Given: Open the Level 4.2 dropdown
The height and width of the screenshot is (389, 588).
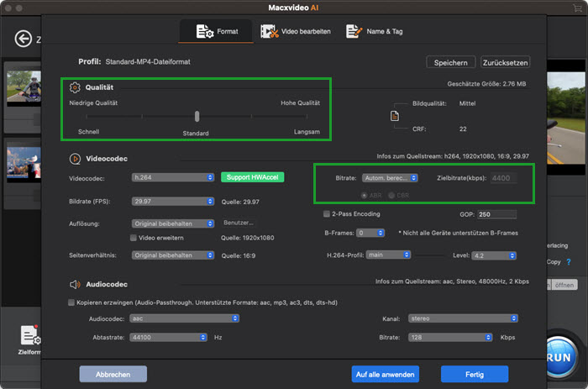Looking at the screenshot, I should tap(494, 255).
